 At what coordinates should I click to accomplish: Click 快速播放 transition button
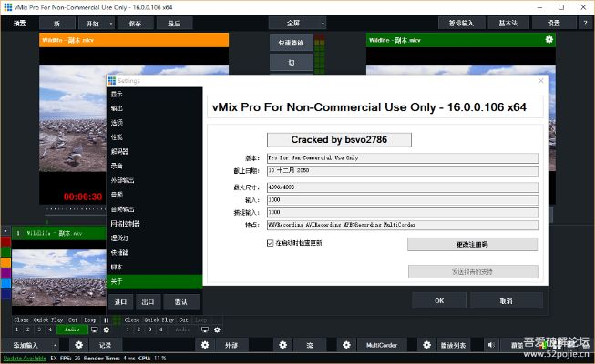(x=291, y=43)
